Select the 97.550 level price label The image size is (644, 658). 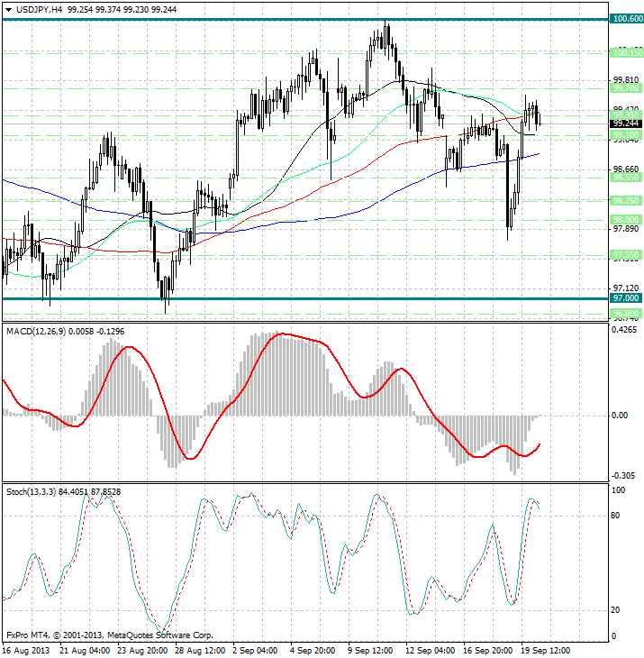coord(626,255)
